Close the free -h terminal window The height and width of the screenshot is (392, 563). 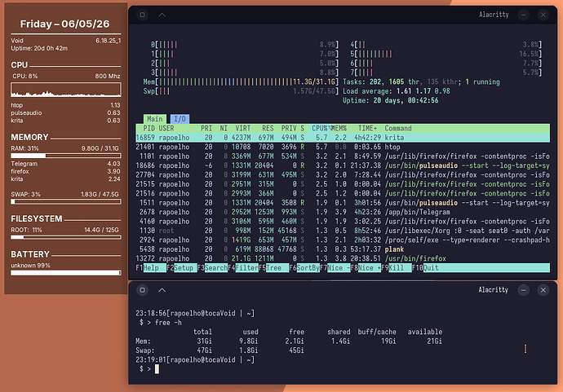tap(543, 290)
